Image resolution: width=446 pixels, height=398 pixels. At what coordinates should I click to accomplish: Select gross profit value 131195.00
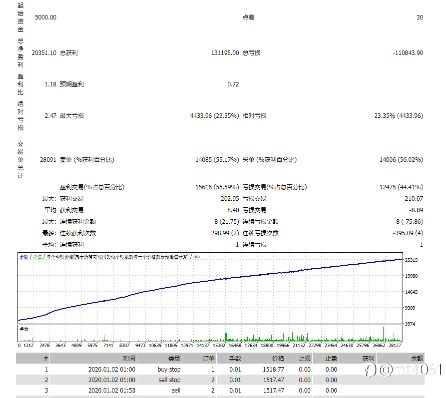click(225, 53)
